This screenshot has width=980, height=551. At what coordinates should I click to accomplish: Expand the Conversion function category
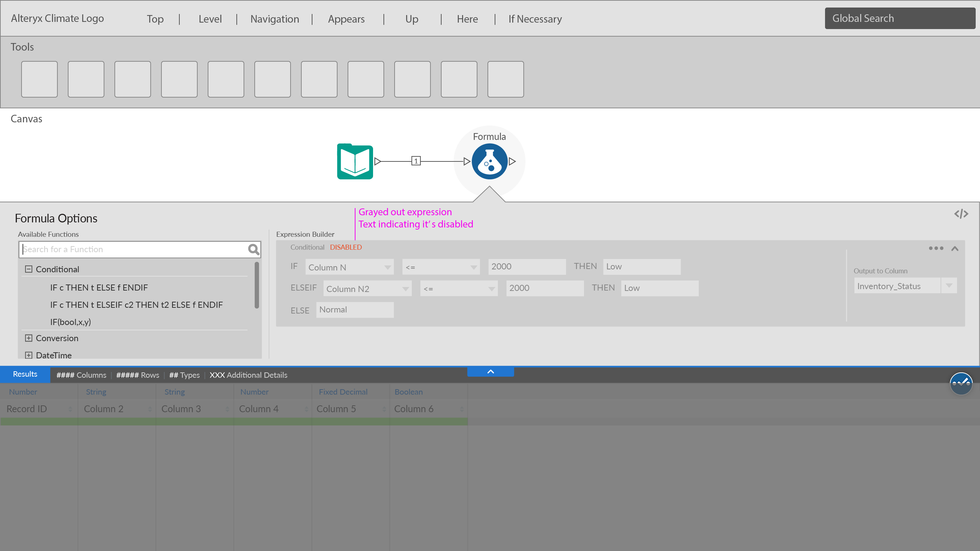(x=29, y=338)
